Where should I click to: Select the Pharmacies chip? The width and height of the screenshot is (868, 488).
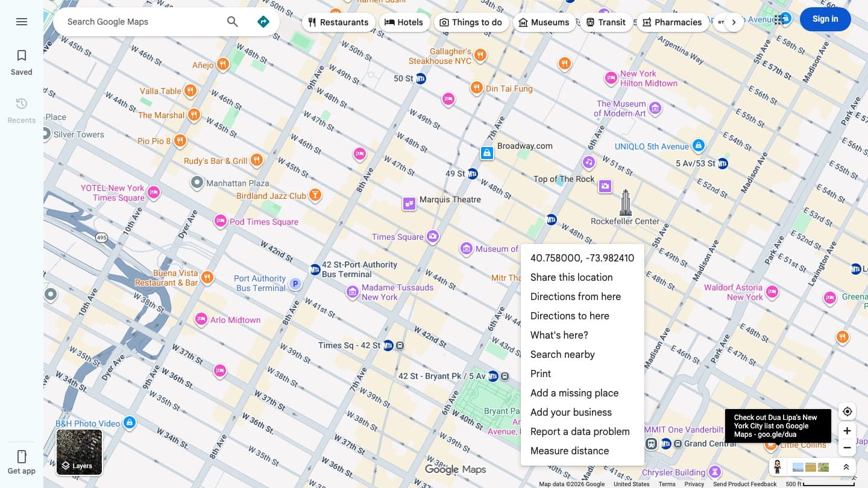[672, 22]
